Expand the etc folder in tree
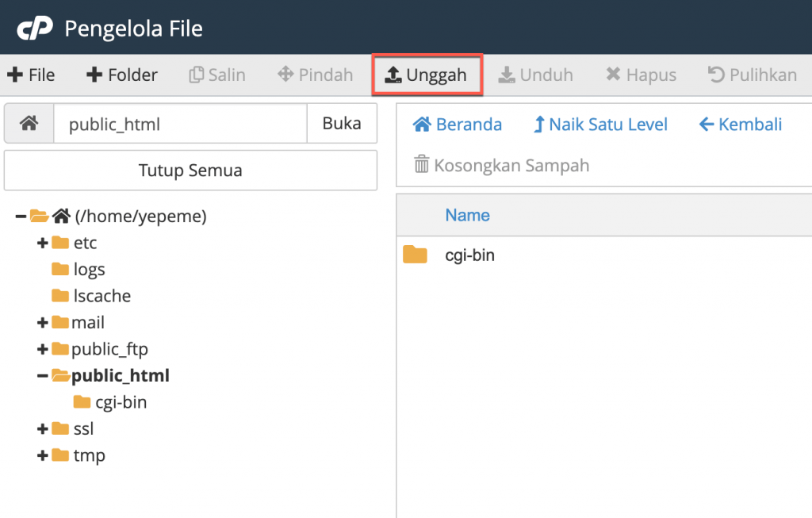Image resolution: width=812 pixels, height=518 pixels. click(x=43, y=243)
